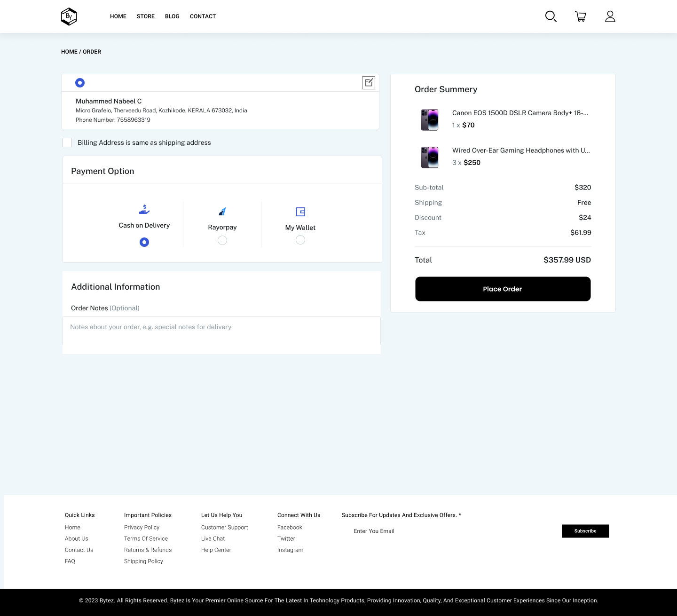Viewport: 677px width, 616px height.
Task: Open the Instagram footer link
Action: click(x=290, y=550)
